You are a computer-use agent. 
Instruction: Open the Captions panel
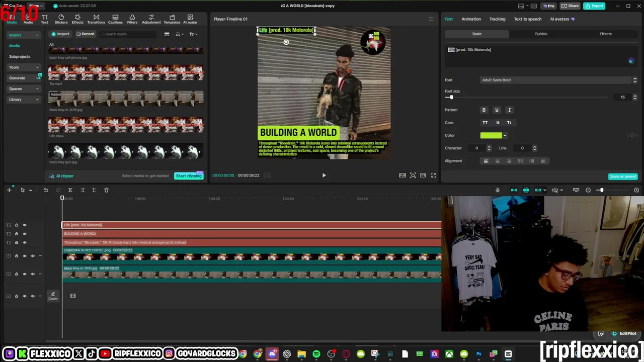point(115,19)
